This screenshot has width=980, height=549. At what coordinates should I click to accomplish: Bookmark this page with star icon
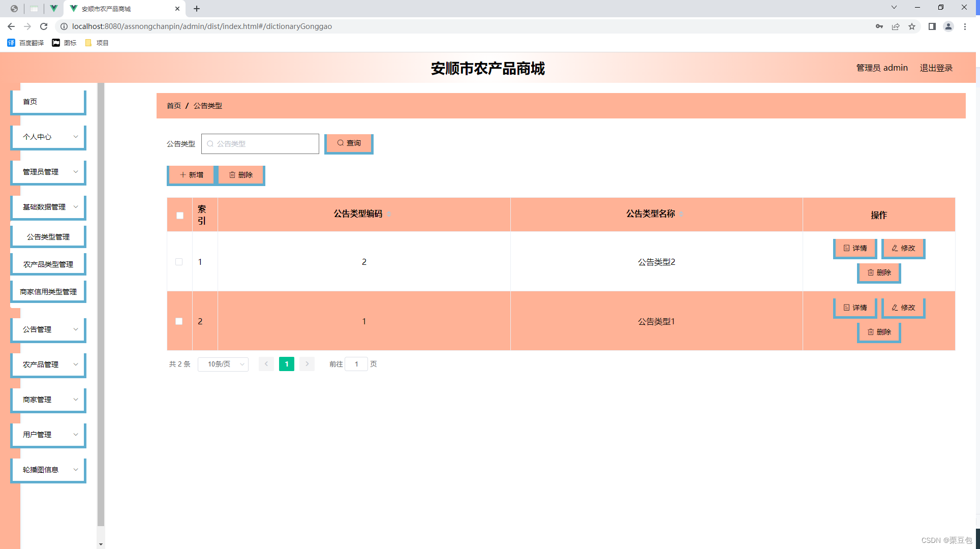[912, 26]
